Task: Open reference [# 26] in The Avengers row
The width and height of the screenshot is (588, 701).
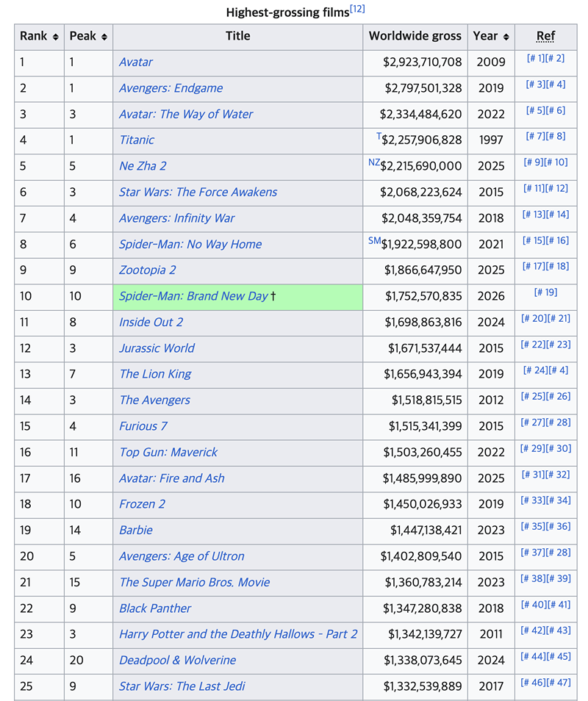Action: point(559,396)
